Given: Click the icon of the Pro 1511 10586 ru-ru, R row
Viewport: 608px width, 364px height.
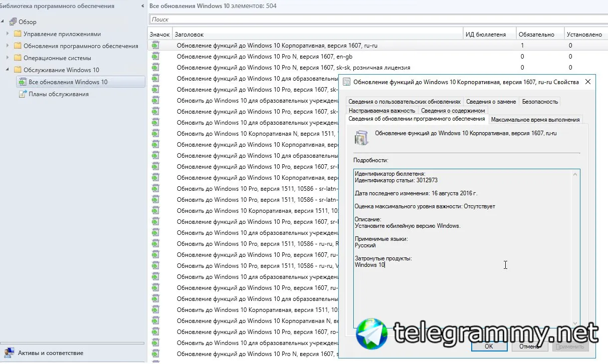Looking at the screenshot, I should pos(155,244).
